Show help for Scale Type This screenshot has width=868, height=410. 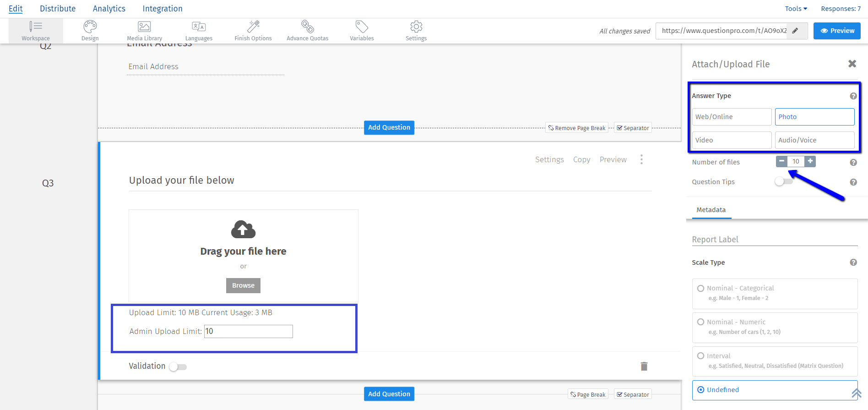853,262
